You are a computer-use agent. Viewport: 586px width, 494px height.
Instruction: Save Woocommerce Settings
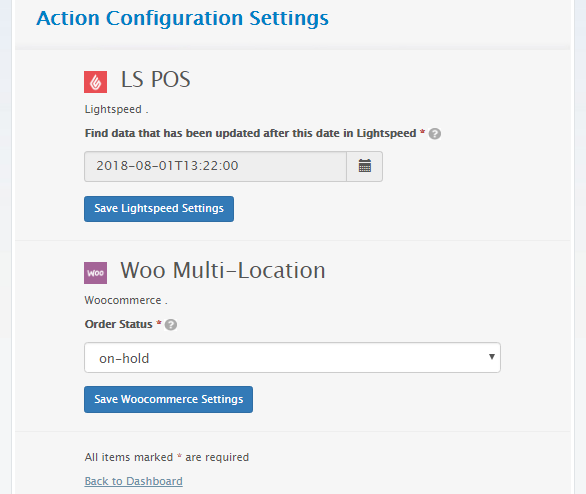click(168, 399)
